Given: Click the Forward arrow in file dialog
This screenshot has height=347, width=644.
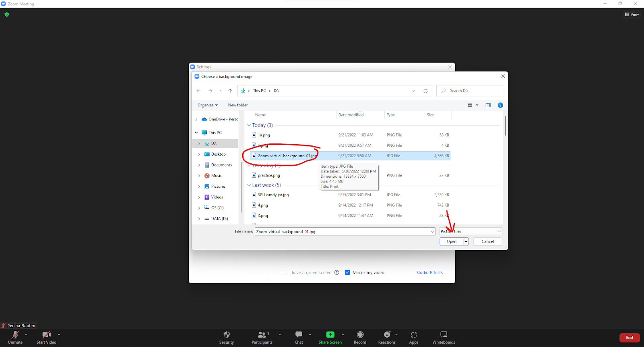Looking at the screenshot, I should pos(210,91).
